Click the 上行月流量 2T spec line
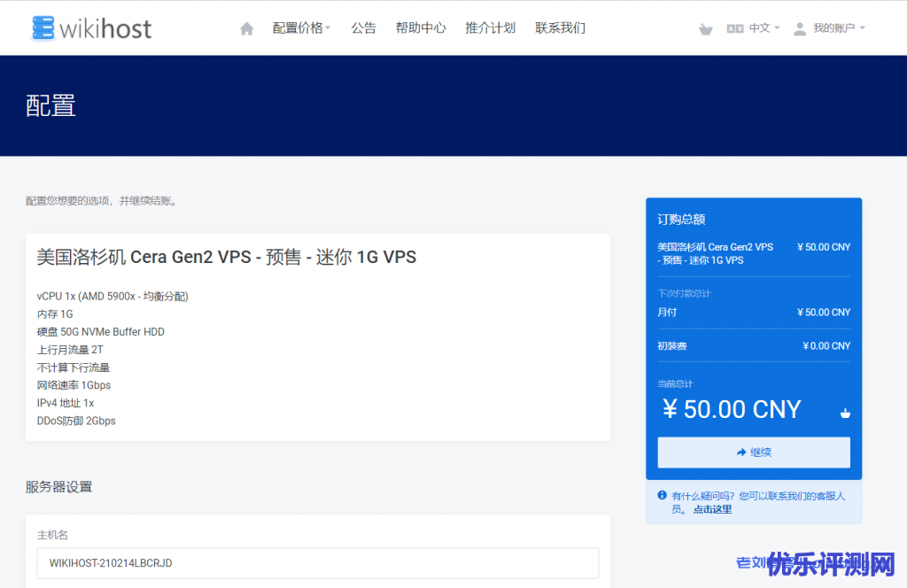907x588 pixels. pyautogui.click(x=70, y=350)
